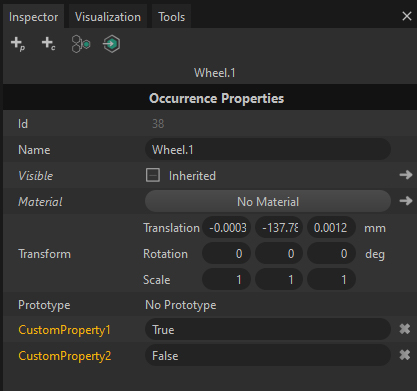This screenshot has width=417, height=391.
Task: Click the No Material button
Action: (x=268, y=201)
